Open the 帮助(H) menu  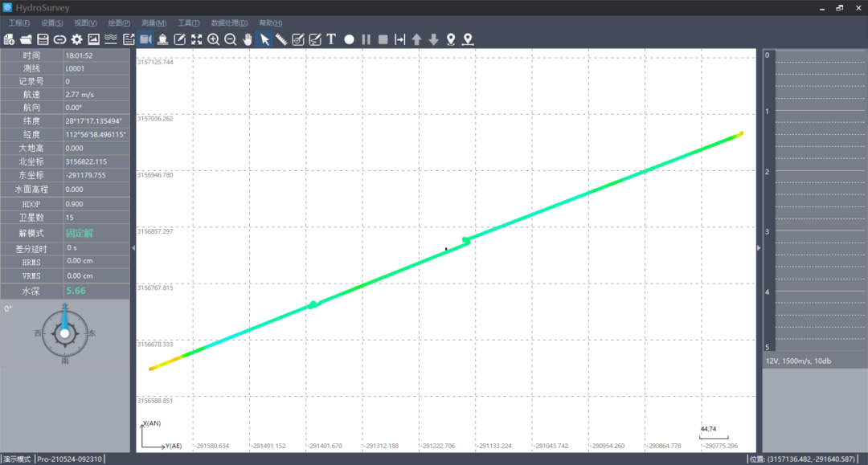(x=270, y=22)
